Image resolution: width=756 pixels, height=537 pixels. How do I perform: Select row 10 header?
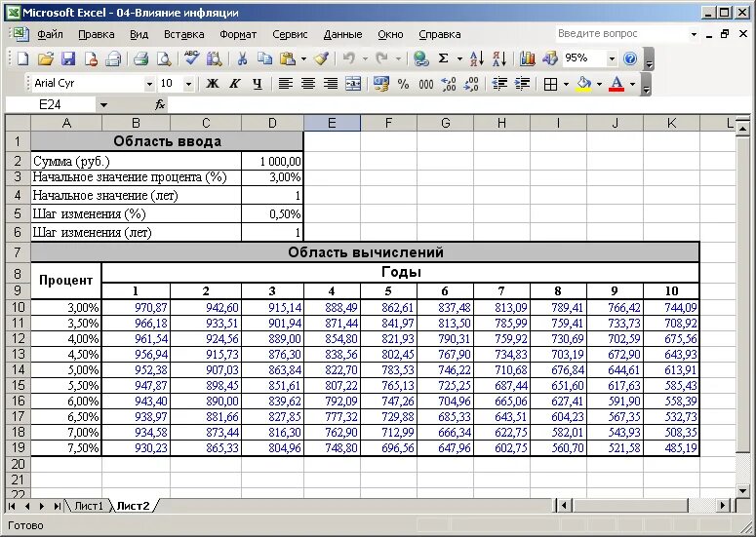click(x=18, y=307)
